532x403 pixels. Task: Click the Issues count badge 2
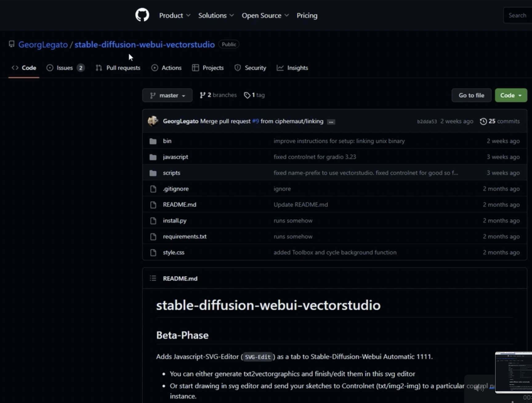click(x=81, y=68)
